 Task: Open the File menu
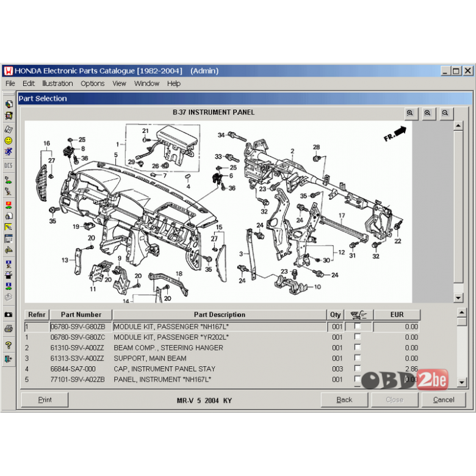10,84
